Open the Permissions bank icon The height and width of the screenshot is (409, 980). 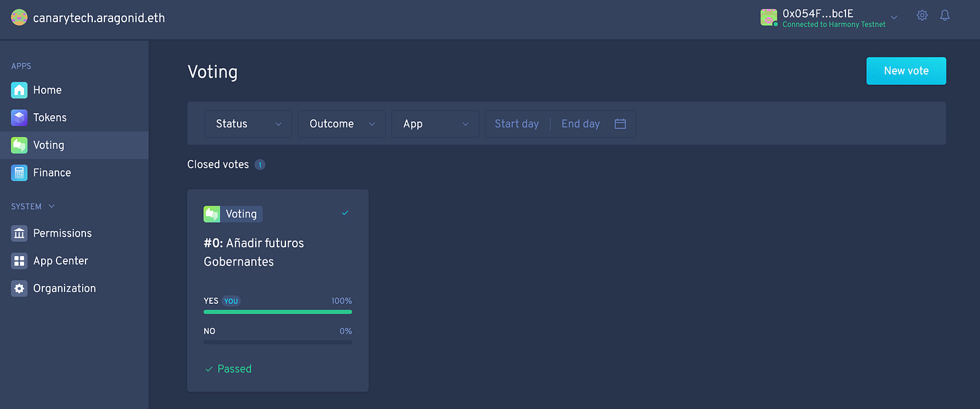tap(20, 233)
